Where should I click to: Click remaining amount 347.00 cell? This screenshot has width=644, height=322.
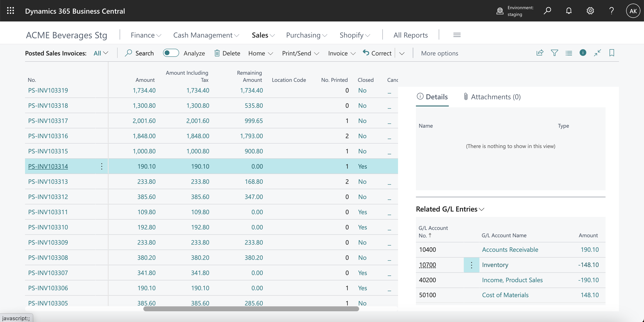click(x=254, y=197)
